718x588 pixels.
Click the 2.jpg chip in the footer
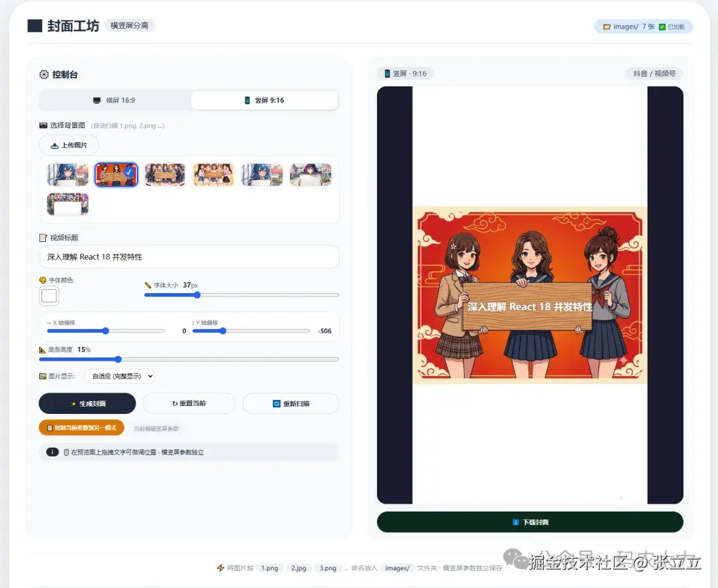299,568
